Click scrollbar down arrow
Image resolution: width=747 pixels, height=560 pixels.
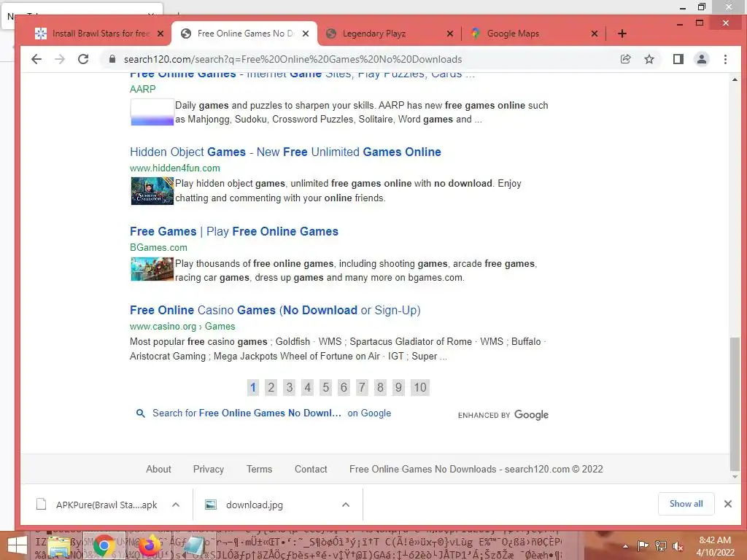click(735, 477)
